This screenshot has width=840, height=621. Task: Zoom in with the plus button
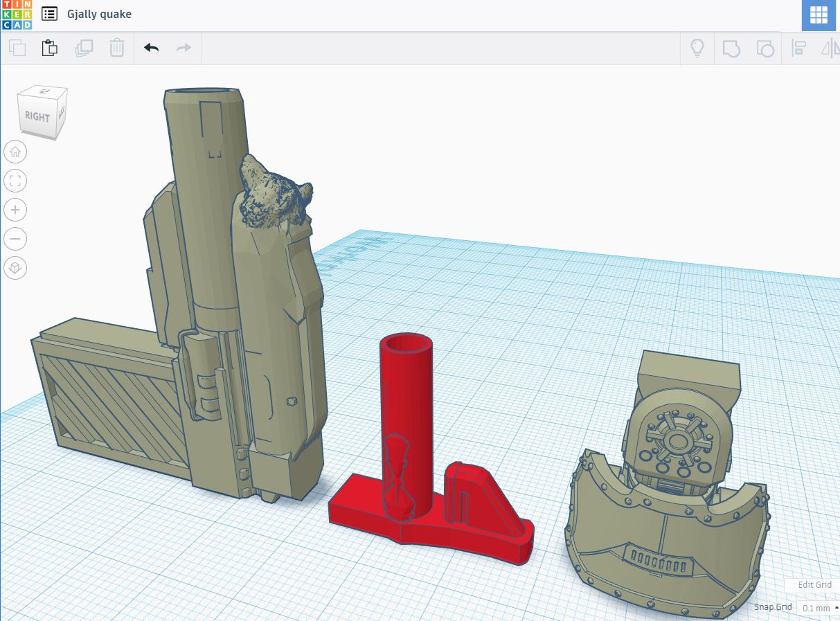(x=15, y=210)
